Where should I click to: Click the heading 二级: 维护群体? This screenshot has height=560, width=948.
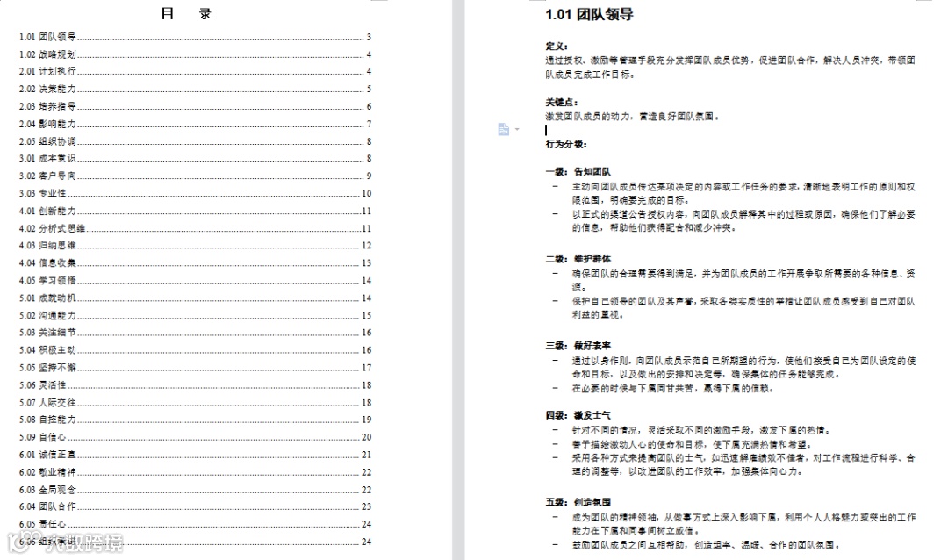pos(578,259)
